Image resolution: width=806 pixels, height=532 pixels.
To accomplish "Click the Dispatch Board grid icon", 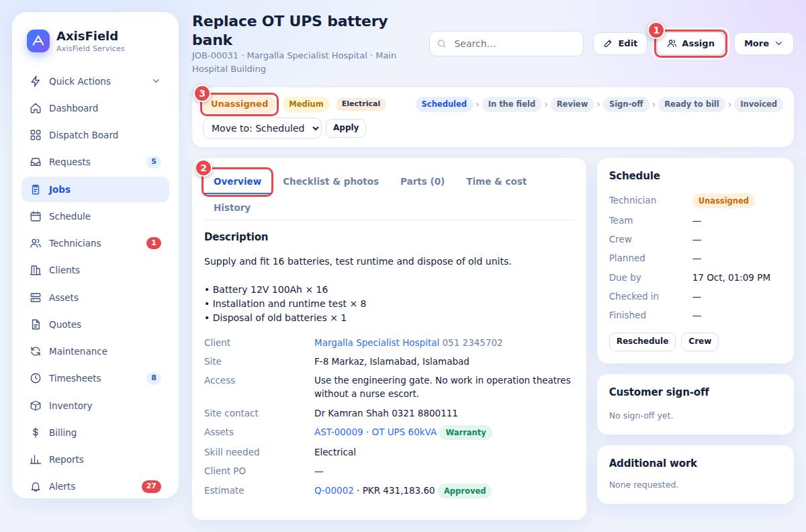I will point(36,135).
